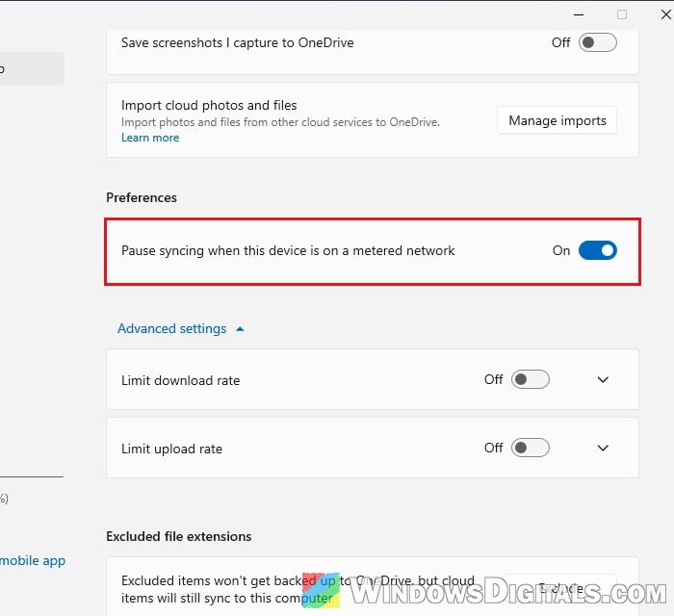Click the Import cloud photos and files title
This screenshot has width=674, height=616.
point(209,105)
